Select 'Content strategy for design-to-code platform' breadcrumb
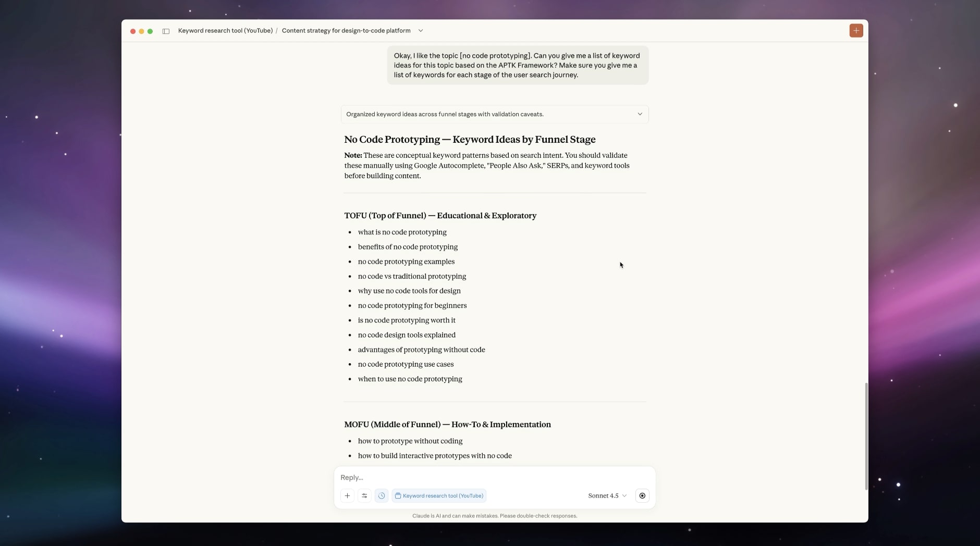 [x=346, y=30]
